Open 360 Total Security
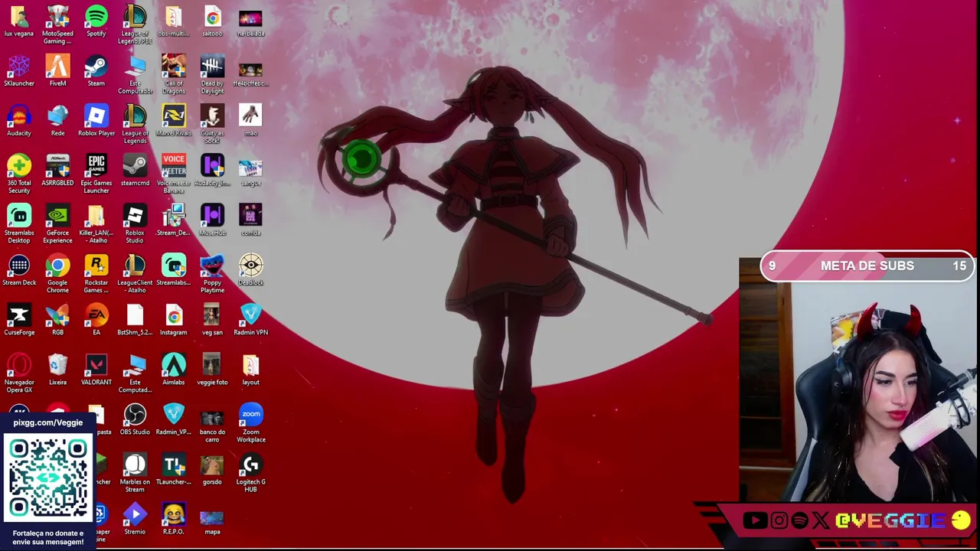 point(19,174)
